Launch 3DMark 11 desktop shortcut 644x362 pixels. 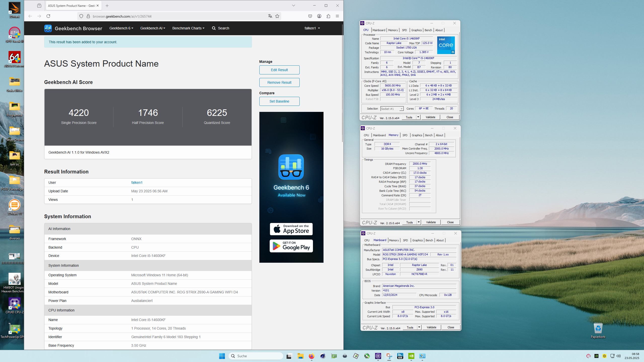point(14,207)
